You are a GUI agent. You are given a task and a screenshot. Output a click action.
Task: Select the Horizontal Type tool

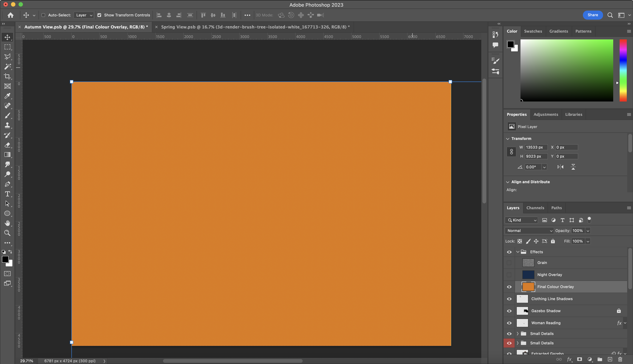coord(7,194)
